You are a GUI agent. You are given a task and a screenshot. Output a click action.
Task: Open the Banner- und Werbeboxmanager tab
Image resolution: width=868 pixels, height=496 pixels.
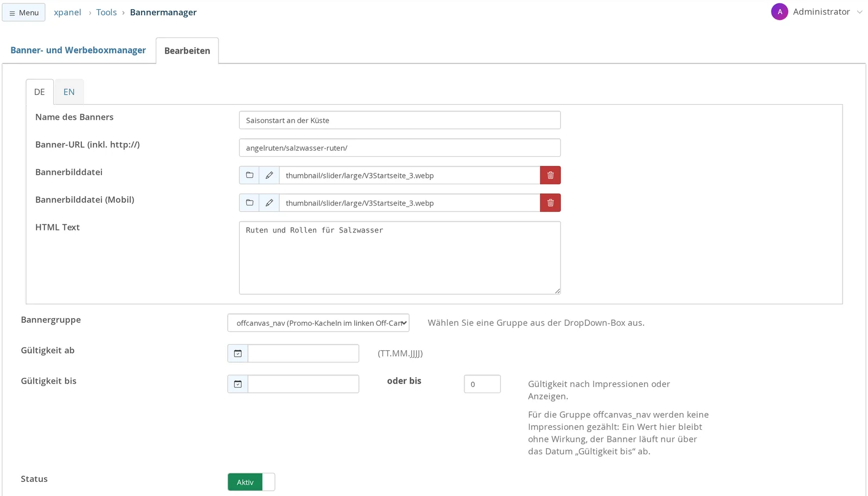tap(78, 50)
